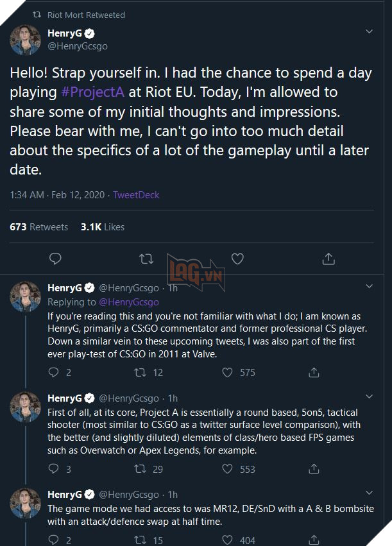Open the 1:34 AM Feb 12 timestamp
The image size is (392, 546).
coord(58,194)
